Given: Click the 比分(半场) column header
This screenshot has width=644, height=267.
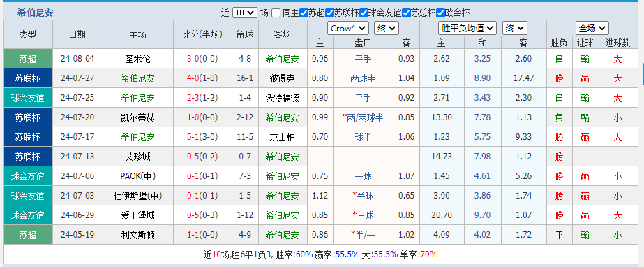Looking at the screenshot, I should tap(202, 34).
